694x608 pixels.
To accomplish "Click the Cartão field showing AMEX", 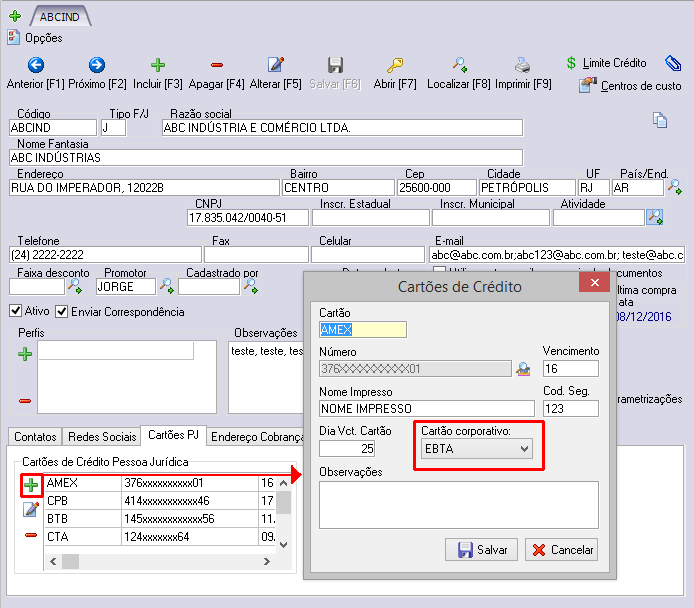I will 362,330.
